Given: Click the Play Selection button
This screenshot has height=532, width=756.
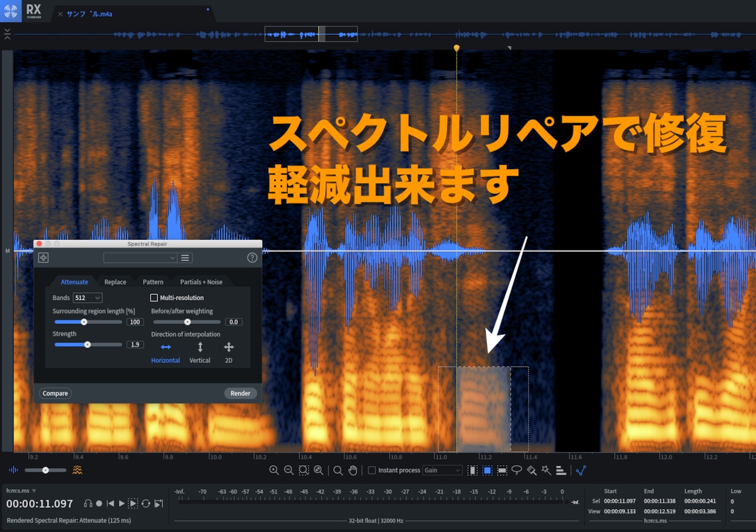Looking at the screenshot, I should [133, 504].
